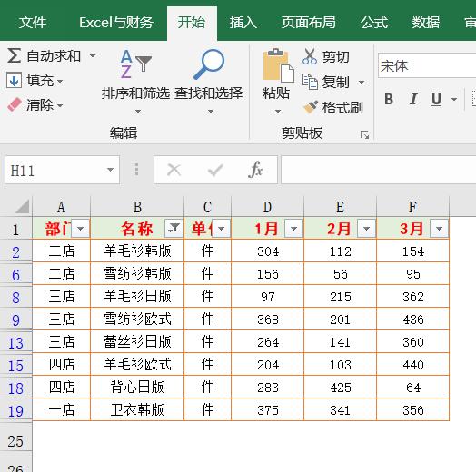Click cell containing 一店

pos(62,409)
